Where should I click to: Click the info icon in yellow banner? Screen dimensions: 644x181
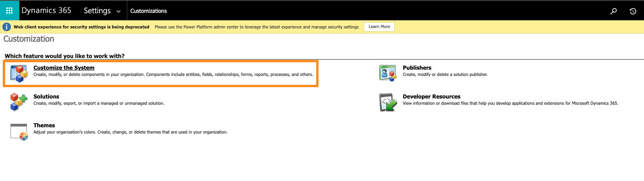pos(7,27)
